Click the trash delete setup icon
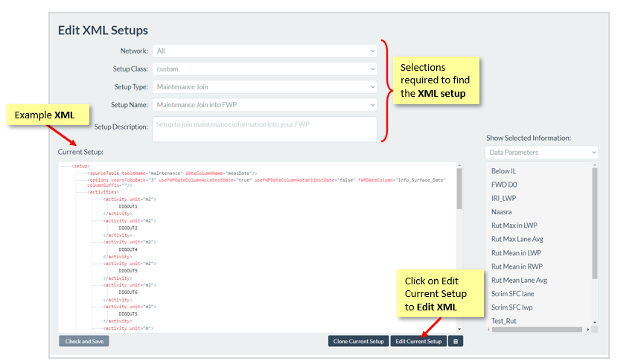The image size is (638, 364). pos(456,341)
